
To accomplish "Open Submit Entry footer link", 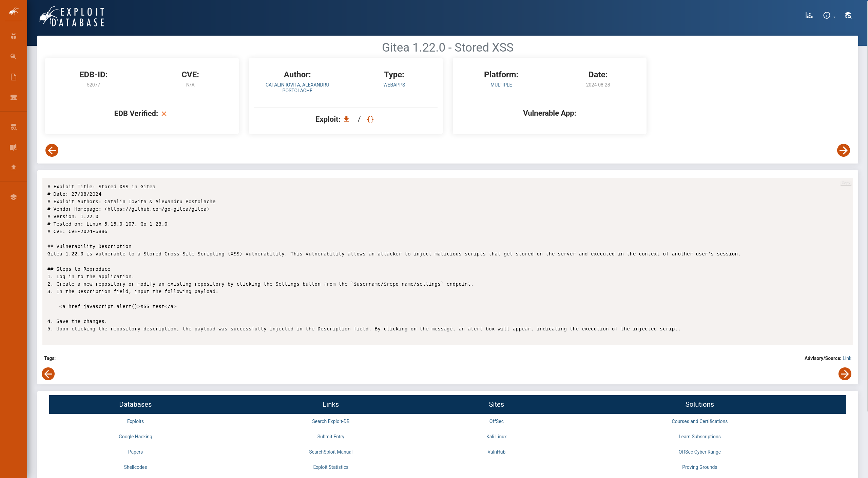I will coord(331,437).
